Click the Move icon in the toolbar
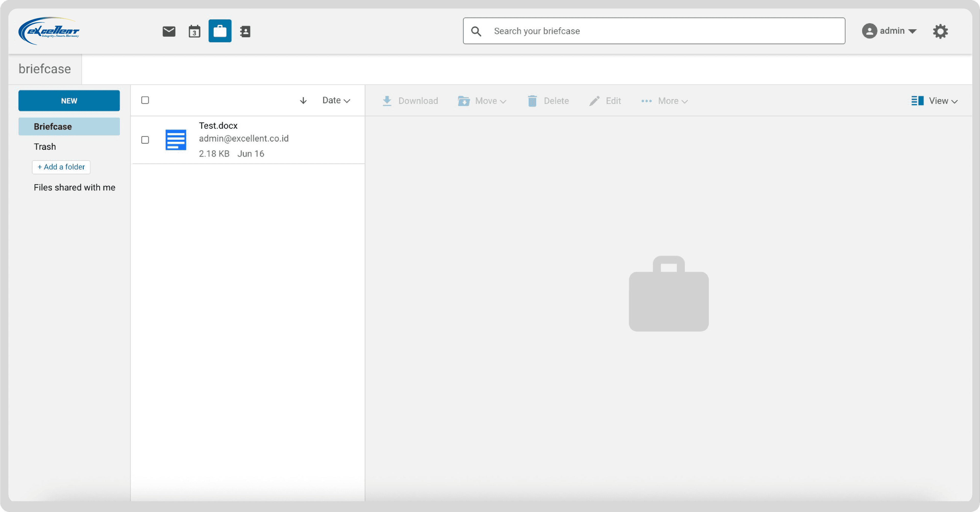The image size is (980, 512). tap(463, 101)
